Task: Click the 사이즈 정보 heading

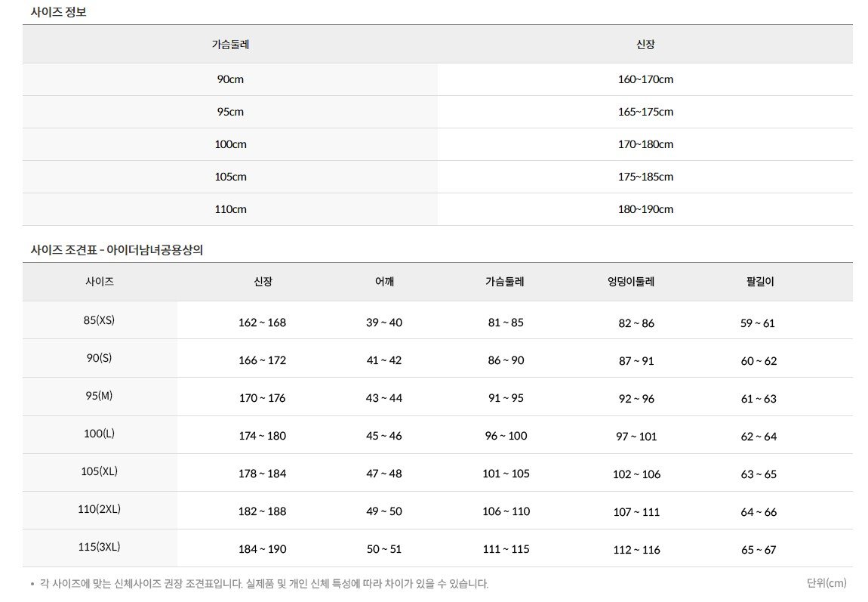Action: tap(58, 11)
